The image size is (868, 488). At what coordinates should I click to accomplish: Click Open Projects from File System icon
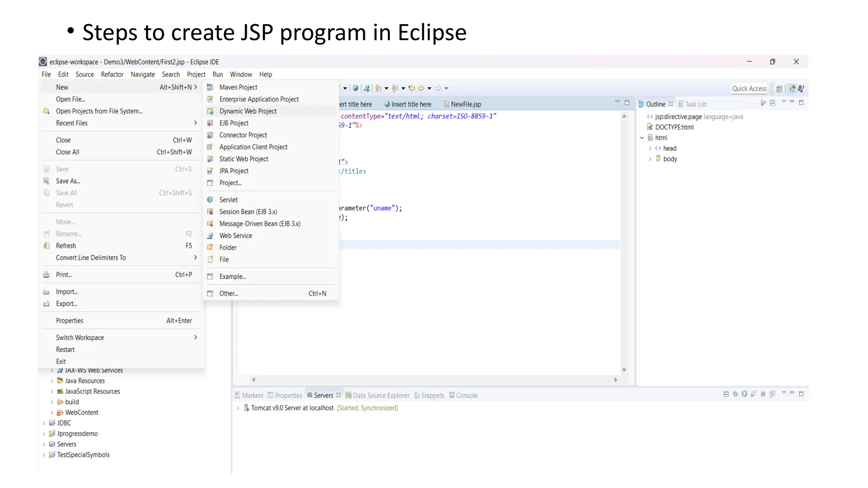click(47, 111)
